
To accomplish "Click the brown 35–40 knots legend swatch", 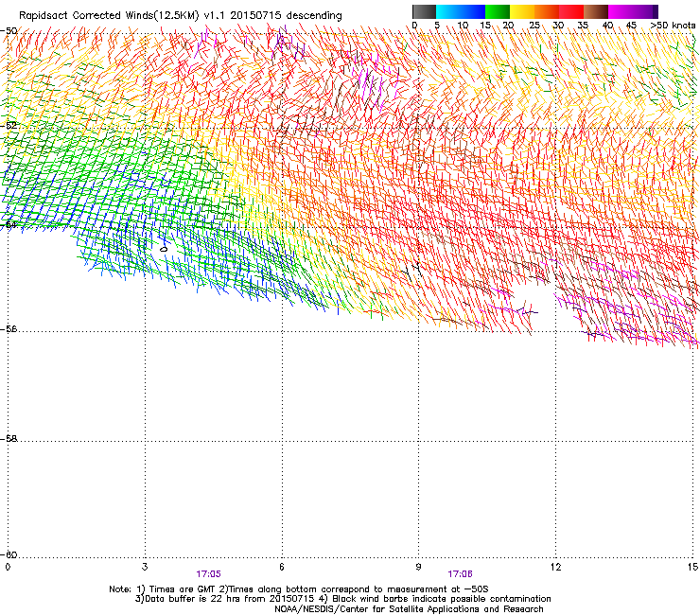I will coord(596,11).
